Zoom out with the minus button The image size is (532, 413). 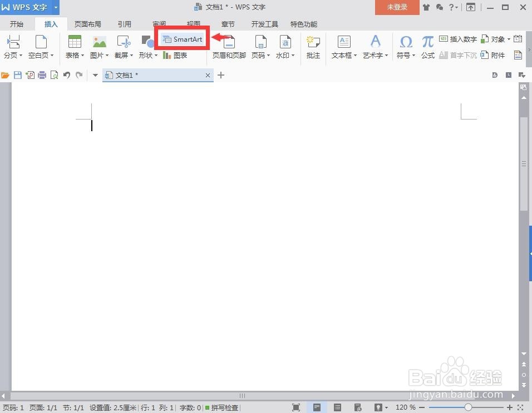tap(422, 407)
